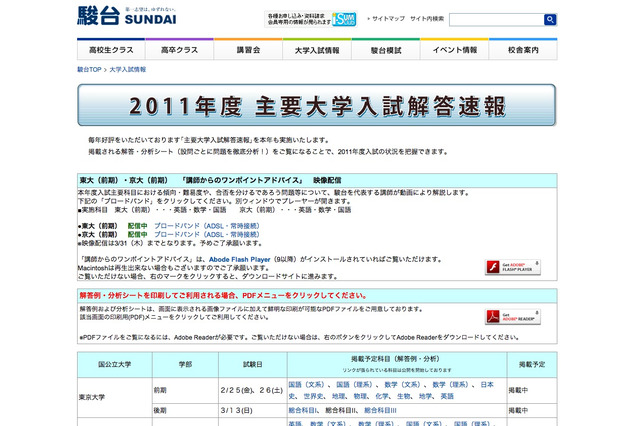Image resolution: width=640 pixels, height=426 pixels.
Task: Click the 試験日 column header
Action: (253, 364)
